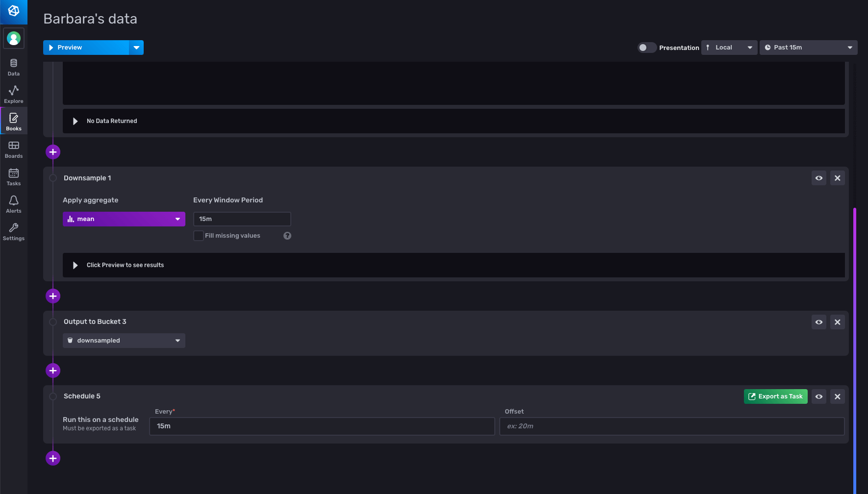The height and width of the screenshot is (494, 868).
Task: Open the mean aggregate dropdown
Action: [124, 219]
